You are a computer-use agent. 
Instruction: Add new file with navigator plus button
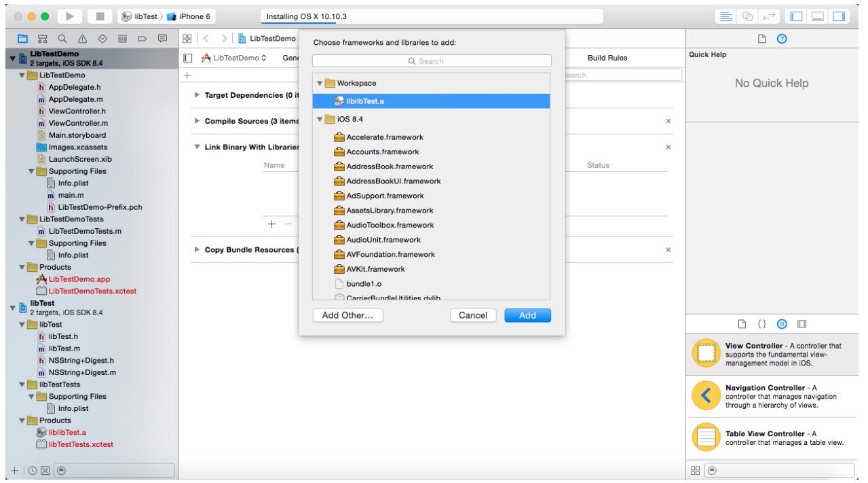[15, 470]
